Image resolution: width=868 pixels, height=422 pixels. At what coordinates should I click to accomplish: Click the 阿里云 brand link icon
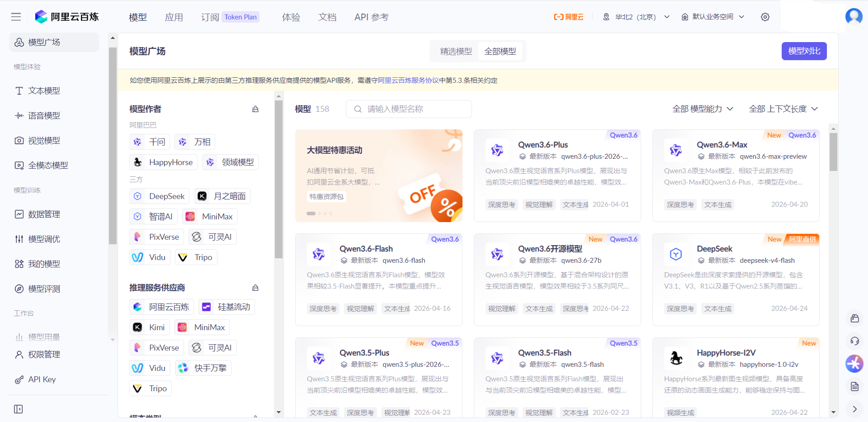[569, 17]
